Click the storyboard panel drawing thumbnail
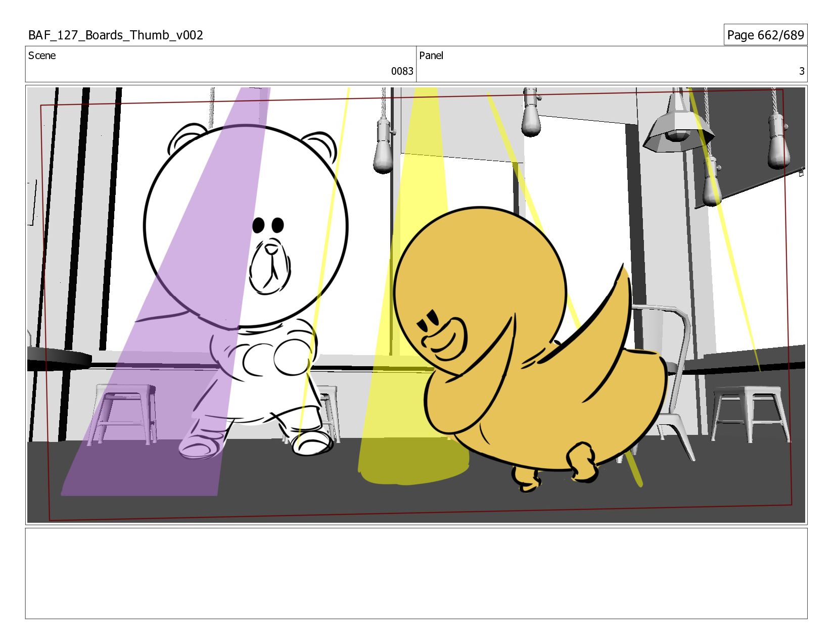This screenshot has width=834, height=644. click(416, 305)
